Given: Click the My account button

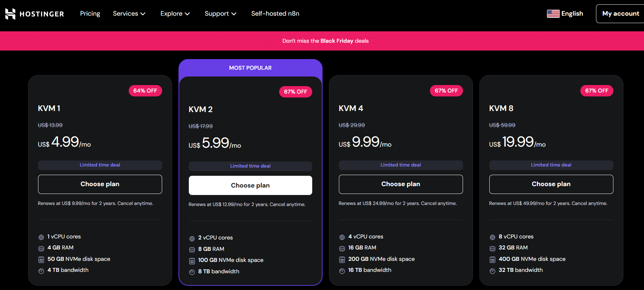Looking at the screenshot, I should (621, 13).
